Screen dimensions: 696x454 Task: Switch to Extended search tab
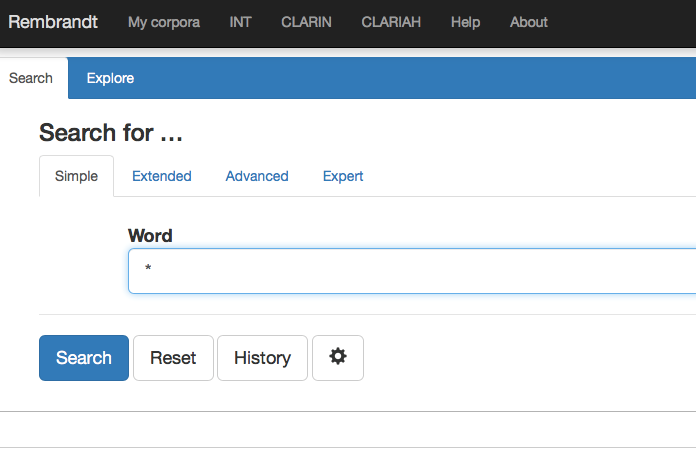coord(162,176)
